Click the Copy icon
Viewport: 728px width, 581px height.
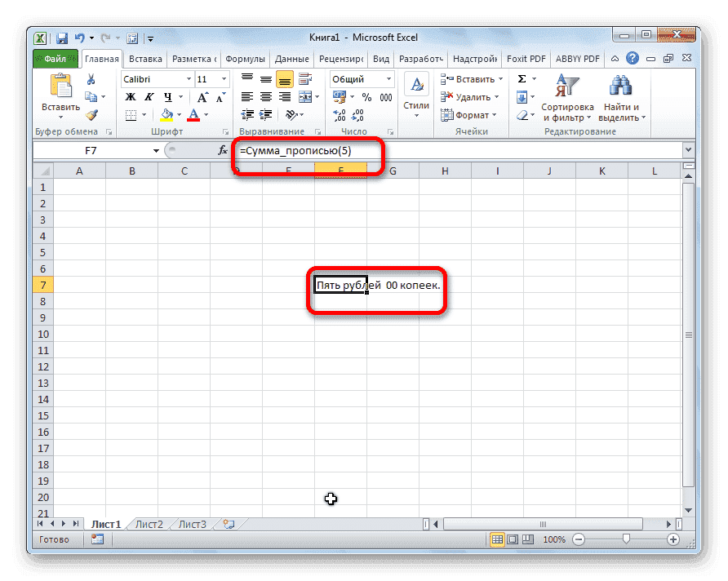(x=91, y=97)
